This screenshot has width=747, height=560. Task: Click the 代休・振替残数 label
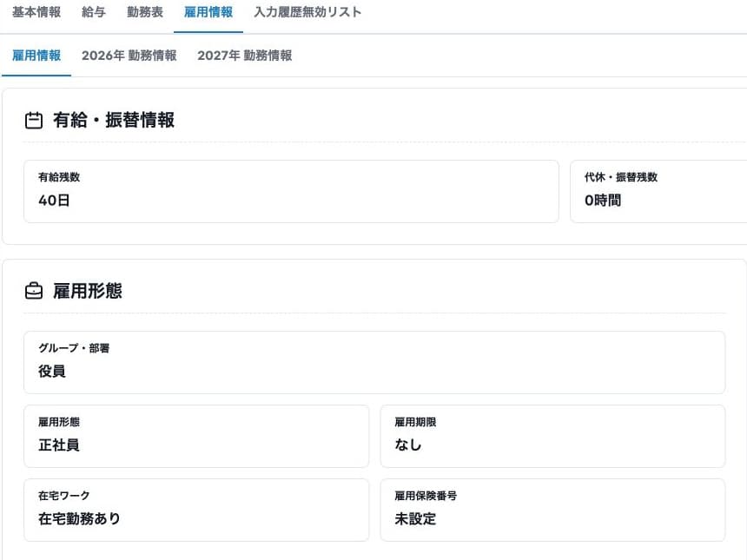click(621, 177)
